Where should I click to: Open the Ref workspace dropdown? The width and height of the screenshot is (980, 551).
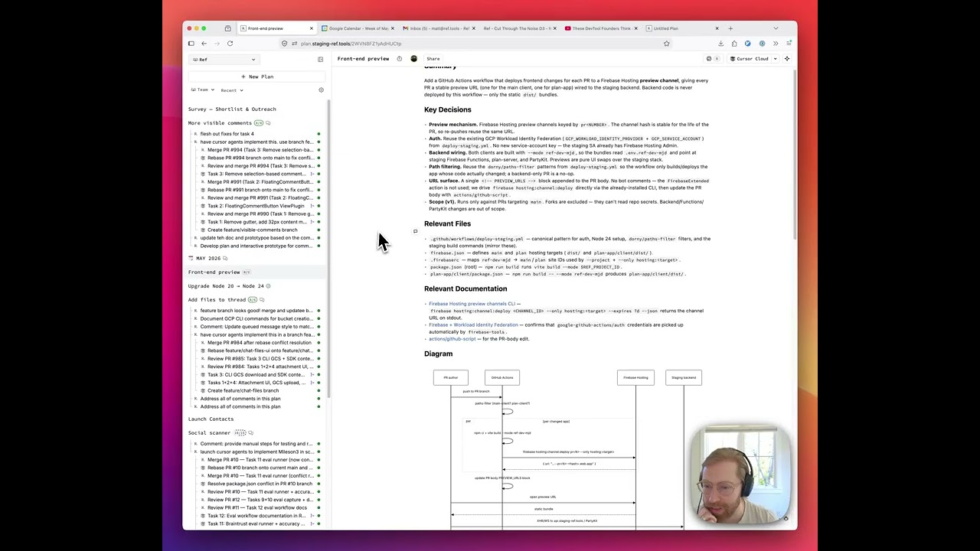click(224, 60)
